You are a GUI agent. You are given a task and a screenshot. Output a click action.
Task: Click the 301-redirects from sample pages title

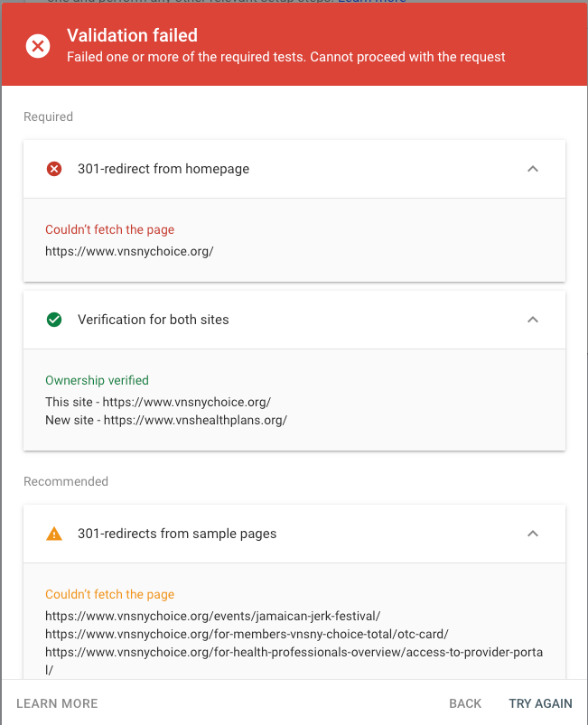[x=177, y=534]
